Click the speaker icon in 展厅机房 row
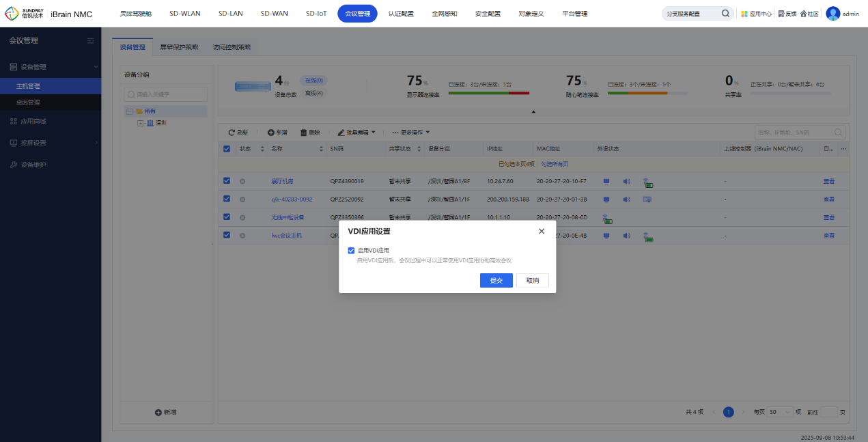 (626, 181)
